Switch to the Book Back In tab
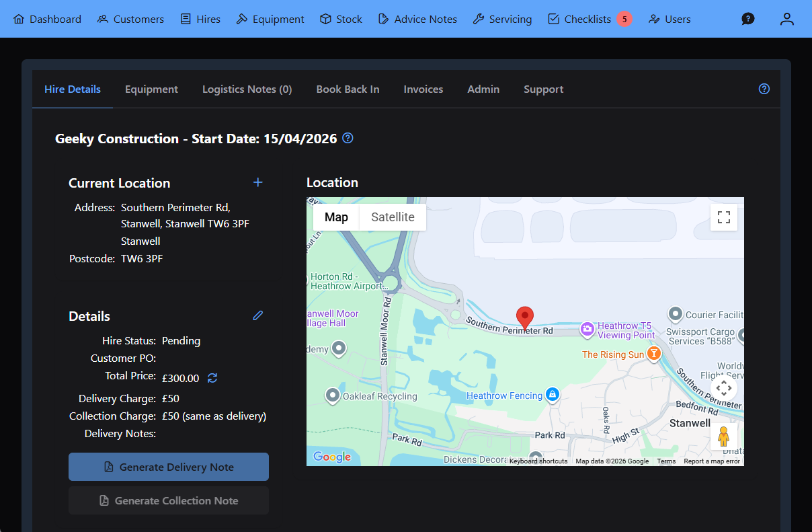 pyautogui.click(x=348, y=89)
